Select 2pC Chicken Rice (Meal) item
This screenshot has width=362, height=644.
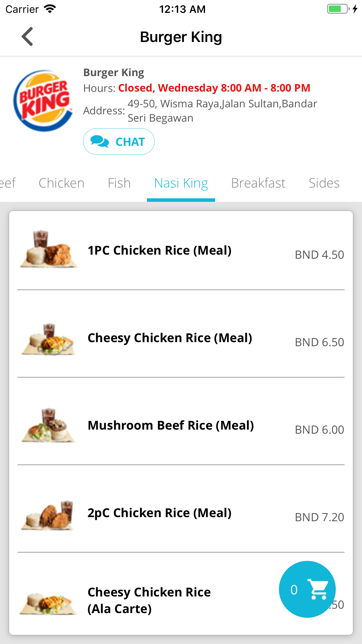point(159,513)
